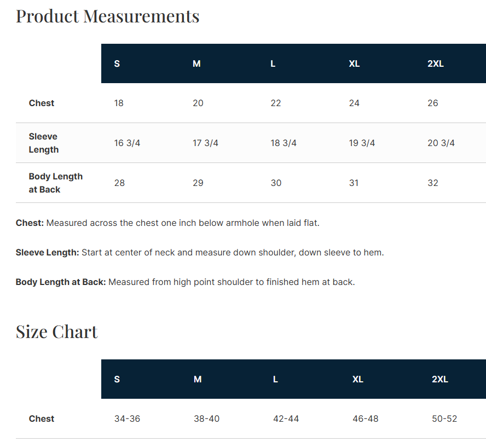
Task: Click the Product Measurements heading
Action: [107, 16]
